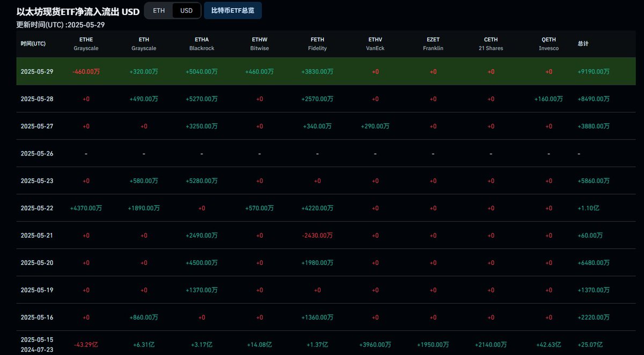Screen dimensions: 644x355
Task: Click the +60.00万 total value
Action: click(590, 235)
